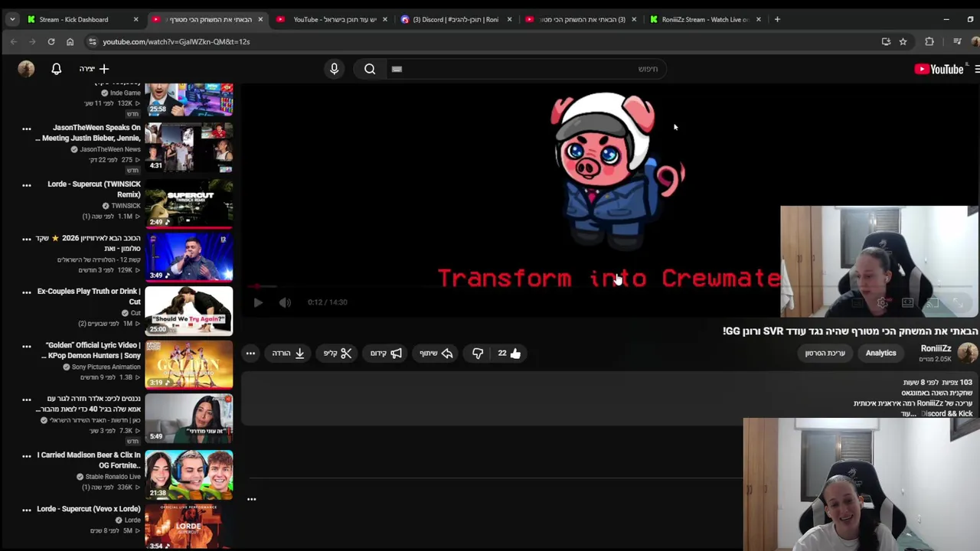Open the 25:58 Inde Game video thumbnail

188,99
